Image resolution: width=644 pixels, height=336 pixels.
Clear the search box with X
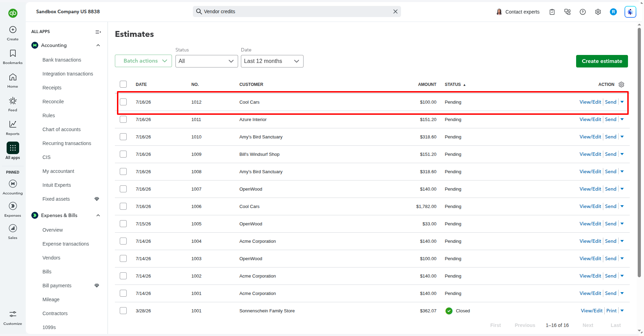(395, 11)
